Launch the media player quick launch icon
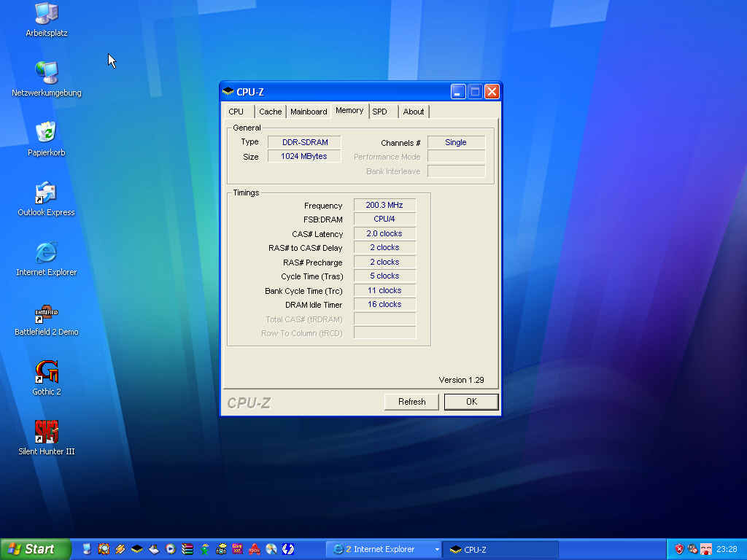747x560 pixels. (171, 549)
